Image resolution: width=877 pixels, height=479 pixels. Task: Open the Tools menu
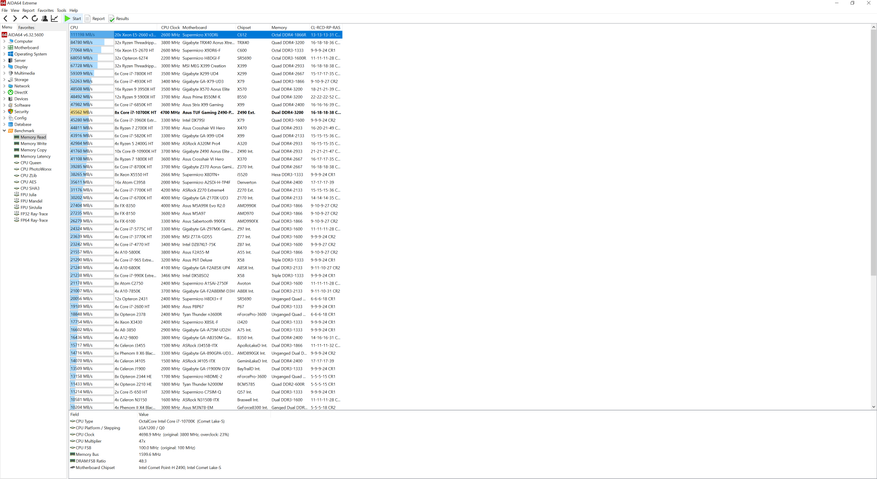[x=62, y=10]
